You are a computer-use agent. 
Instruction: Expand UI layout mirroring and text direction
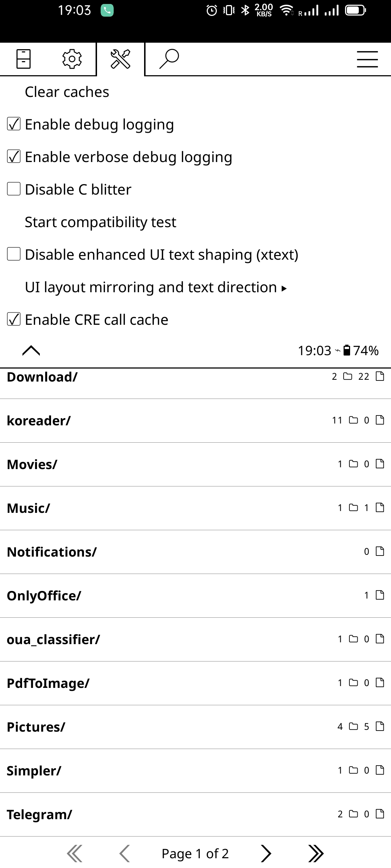pyautogui.click(x=156, y=288)
